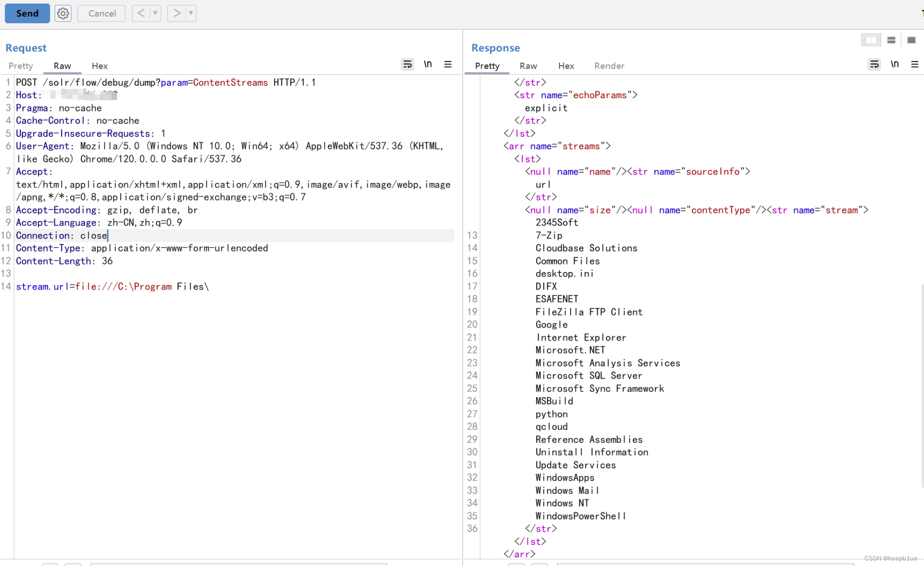This screenshot has height=566, width=924.
Task: Click the arr name="streams" tag
Action: tap(557, 146)
